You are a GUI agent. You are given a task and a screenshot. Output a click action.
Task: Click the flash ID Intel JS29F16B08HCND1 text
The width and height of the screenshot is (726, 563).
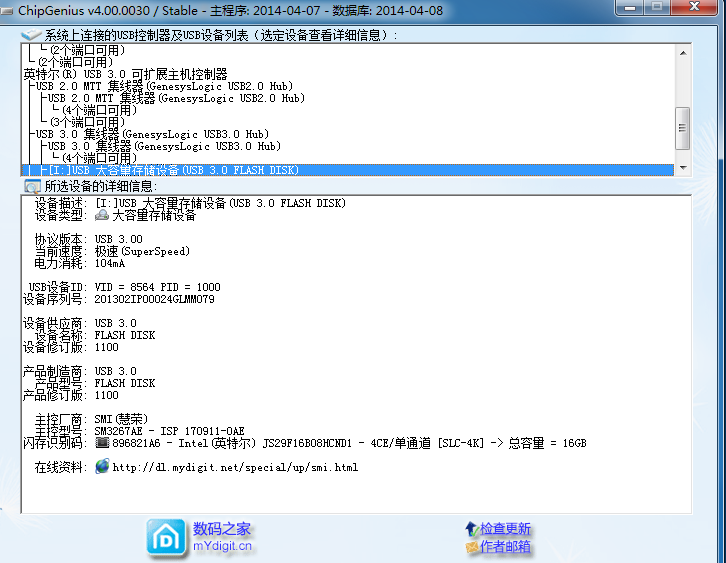pyautogui.click(x=265, y=443)
